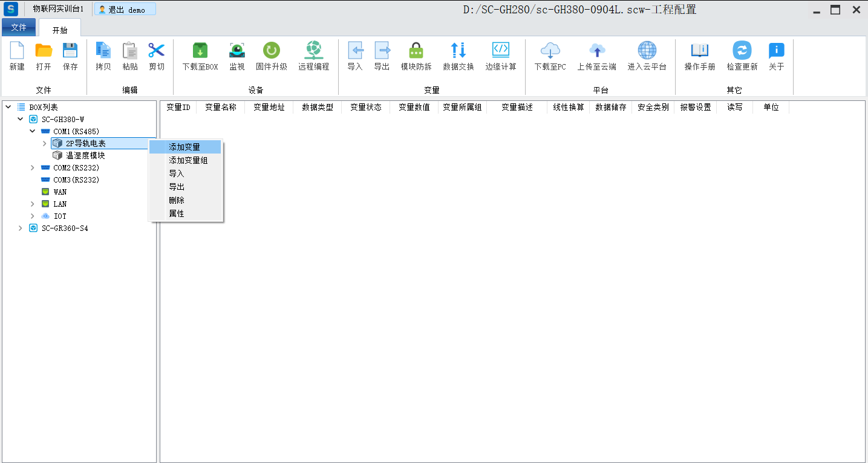This screenshot has height=463, width=868.
Task: Open the 监视 monitor tool
Action: tap(237, 51)
